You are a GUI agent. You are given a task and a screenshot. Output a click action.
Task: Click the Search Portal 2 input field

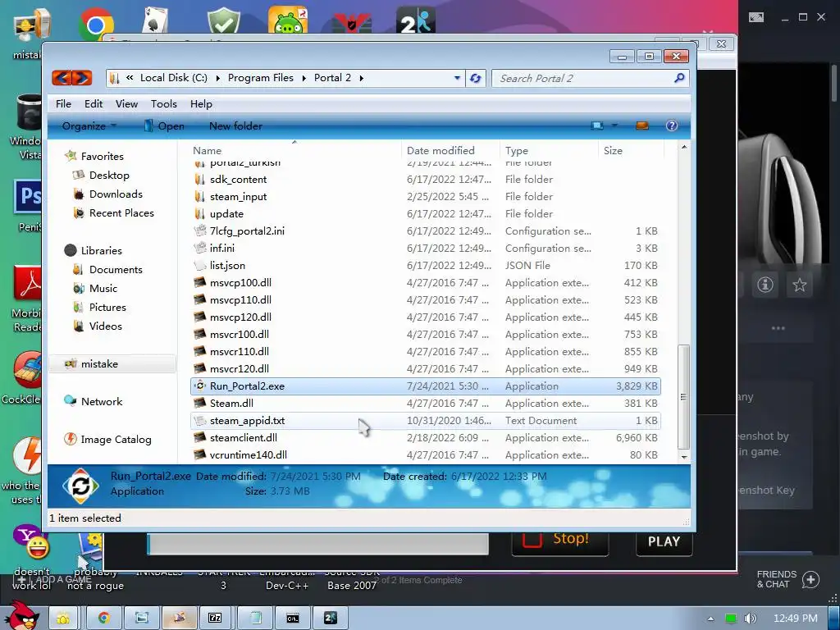pyautogui.click(x=584, y=78)
